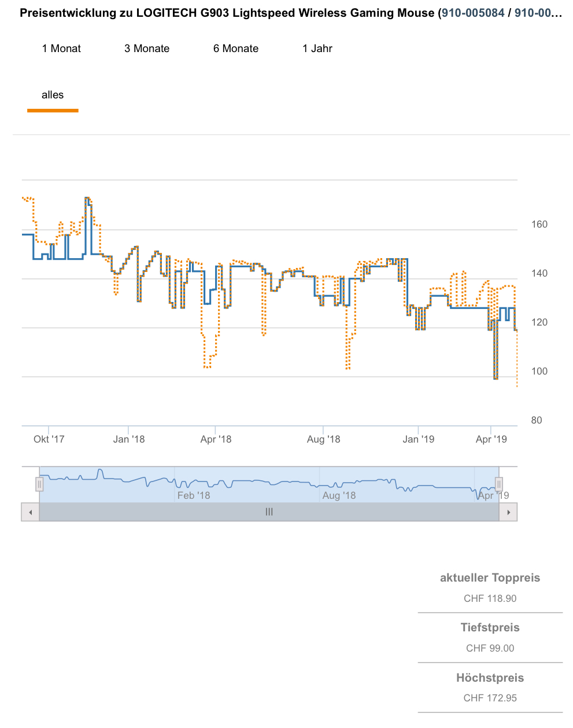Viewport: 573px width, 728px height.
Task: Open the truncated second product number link
Action: click(538, 13)
